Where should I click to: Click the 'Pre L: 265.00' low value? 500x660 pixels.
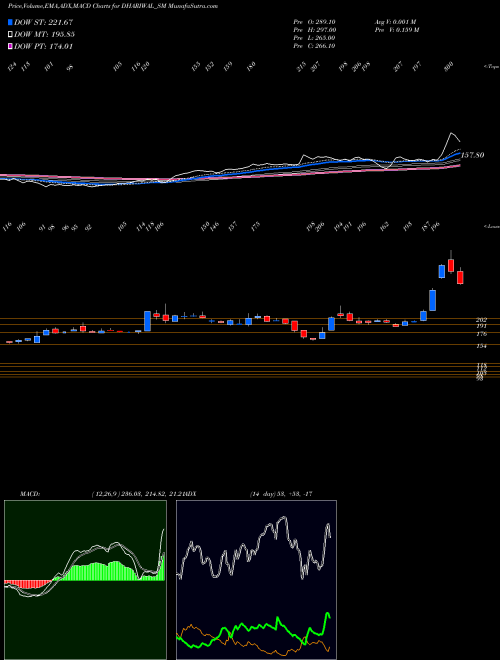pyautogui.click(x=314, y=38)
